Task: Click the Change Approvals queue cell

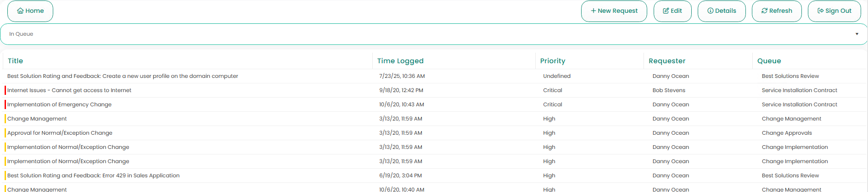Action: tap(787, 133)
